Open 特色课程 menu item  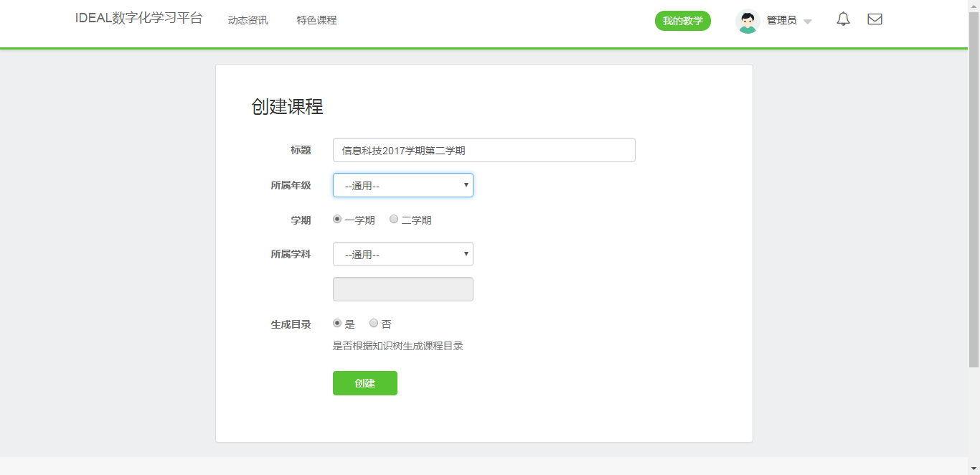(316, 20)
